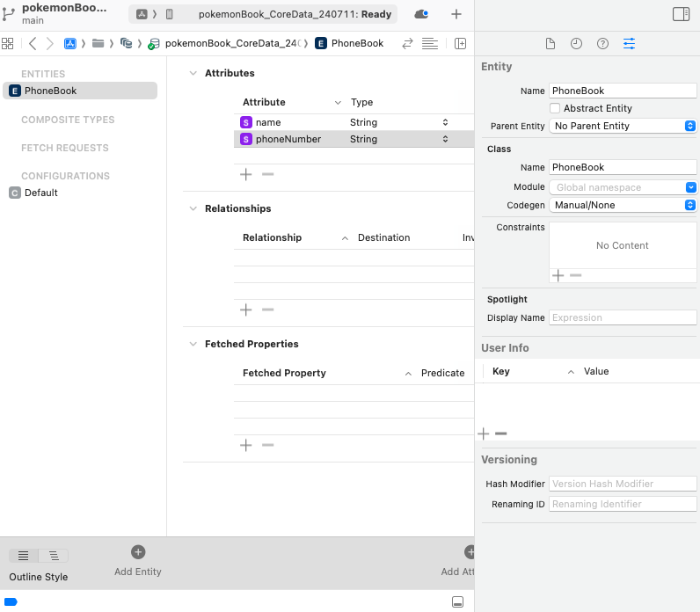
Task: Select the phoneNumber attribute row
Action: click(x=354, y=139)
